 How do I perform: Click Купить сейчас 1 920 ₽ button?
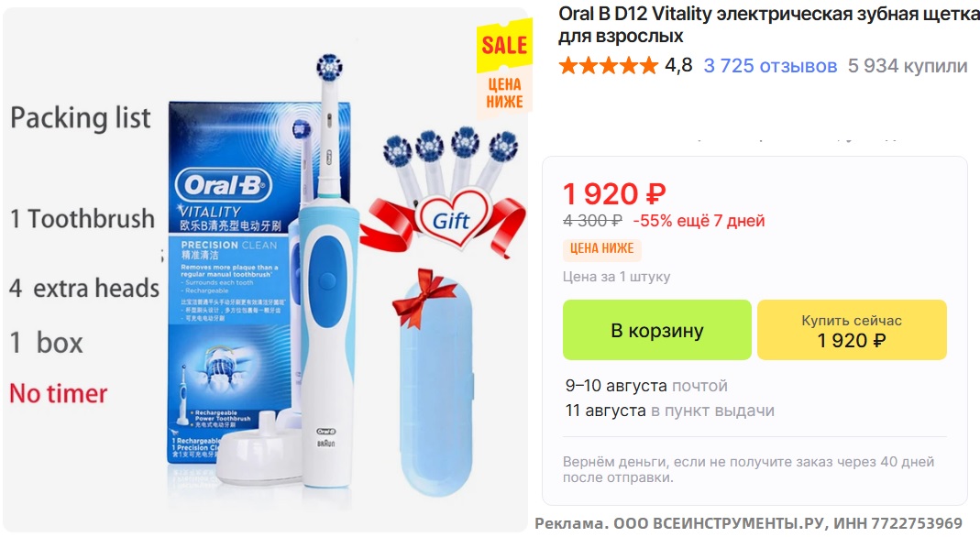pos(852,330)
